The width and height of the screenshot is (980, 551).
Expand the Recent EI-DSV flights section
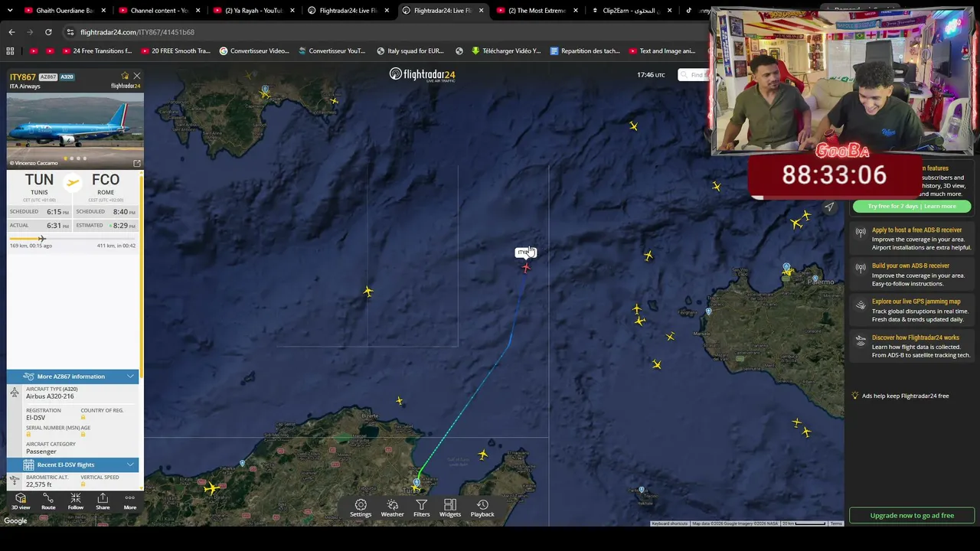(73, 465)
